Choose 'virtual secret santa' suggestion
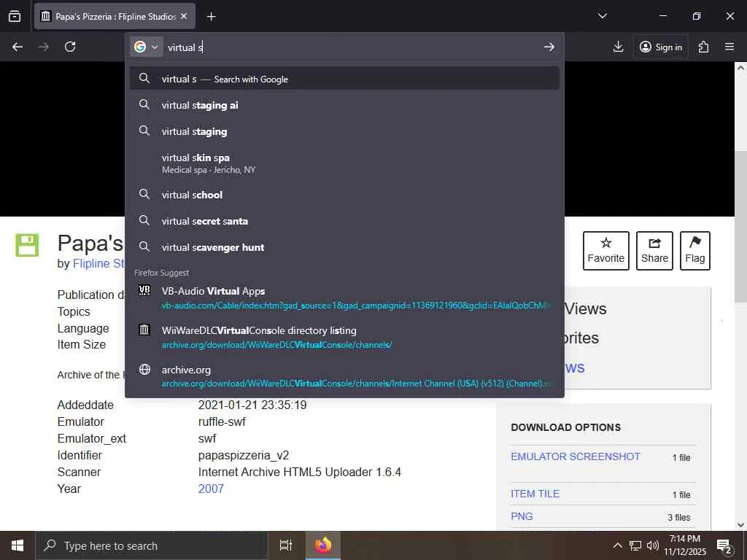 click(x=344, y=221)
